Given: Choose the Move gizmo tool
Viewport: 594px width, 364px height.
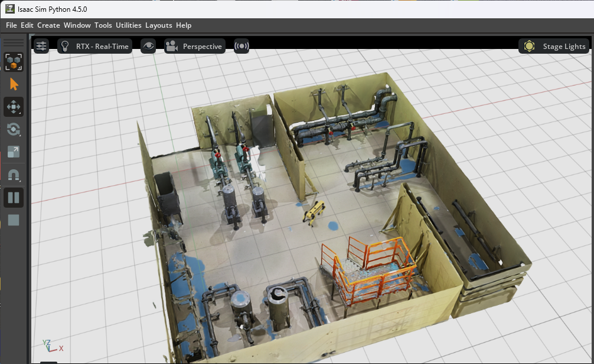Looking at the screenshot, I should coord(14,107).
